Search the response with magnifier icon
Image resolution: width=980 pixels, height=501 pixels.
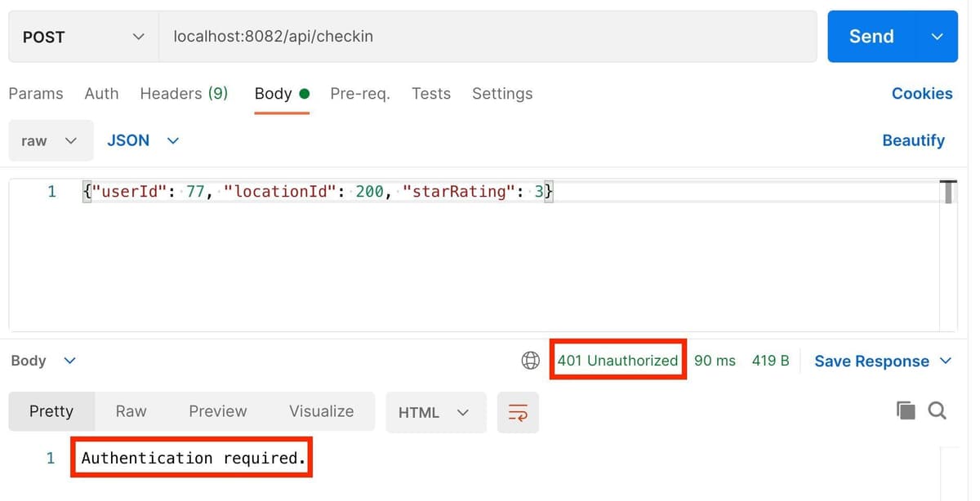(x=938, y=410)
